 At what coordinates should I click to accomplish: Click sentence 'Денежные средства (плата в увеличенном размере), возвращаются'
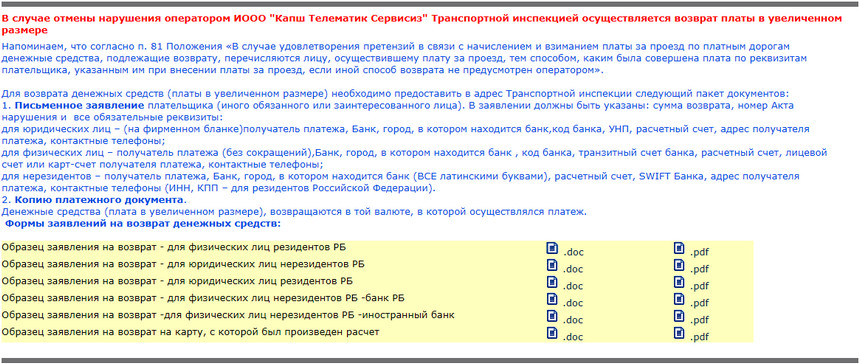tap(293, 212)
